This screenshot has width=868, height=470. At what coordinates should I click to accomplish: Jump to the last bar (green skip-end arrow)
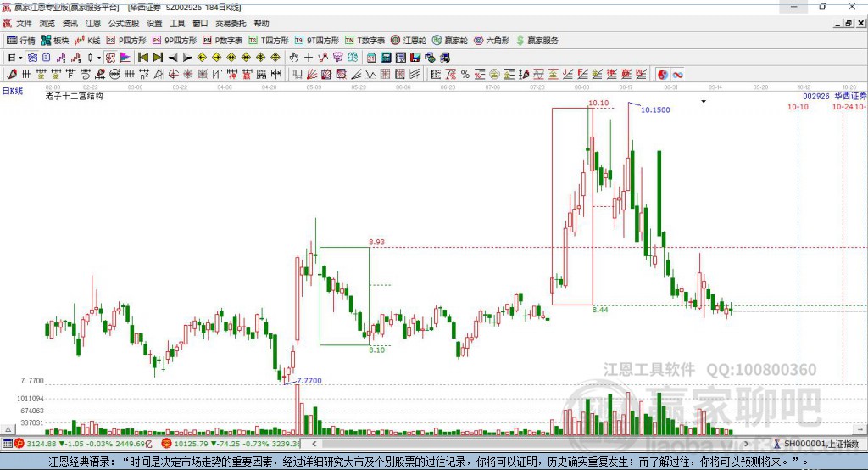point(158,58)
